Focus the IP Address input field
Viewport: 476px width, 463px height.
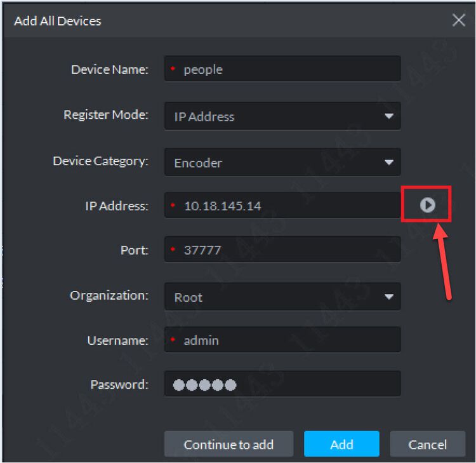pyautogui.click(x=282, y=206)
